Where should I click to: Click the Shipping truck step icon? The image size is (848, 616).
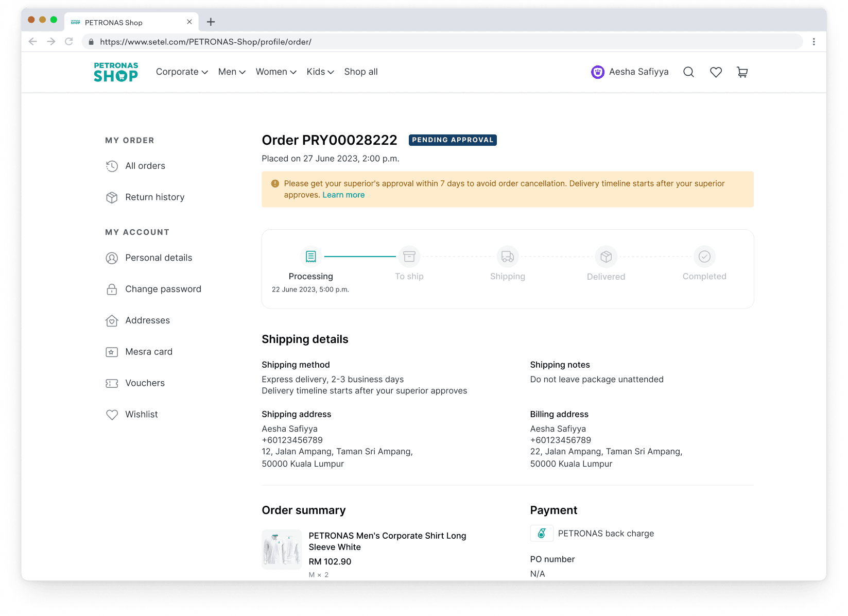coord(508,256)
